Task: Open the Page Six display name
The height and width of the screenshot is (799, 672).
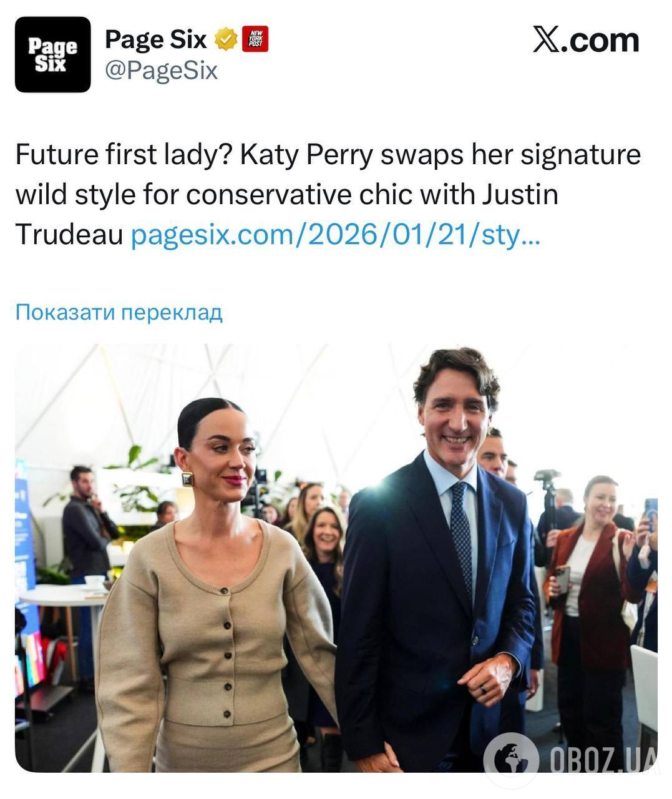Action: point(155,39)
